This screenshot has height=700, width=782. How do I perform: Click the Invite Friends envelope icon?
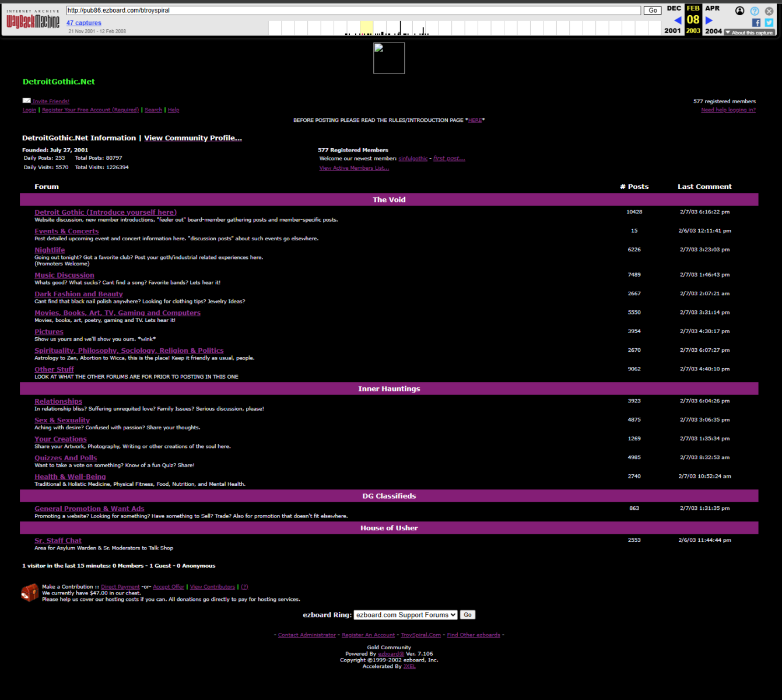(x=26, y=100)
